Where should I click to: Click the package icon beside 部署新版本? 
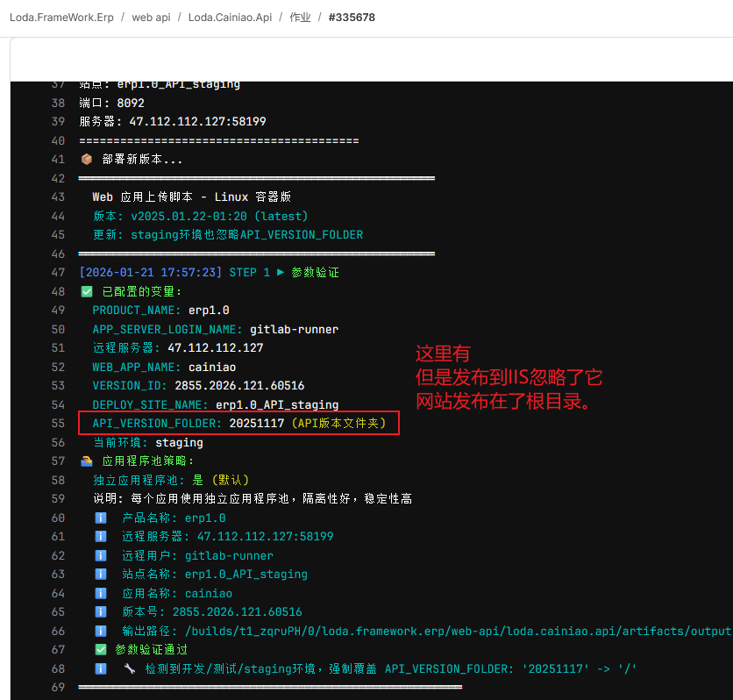[88, 159]
